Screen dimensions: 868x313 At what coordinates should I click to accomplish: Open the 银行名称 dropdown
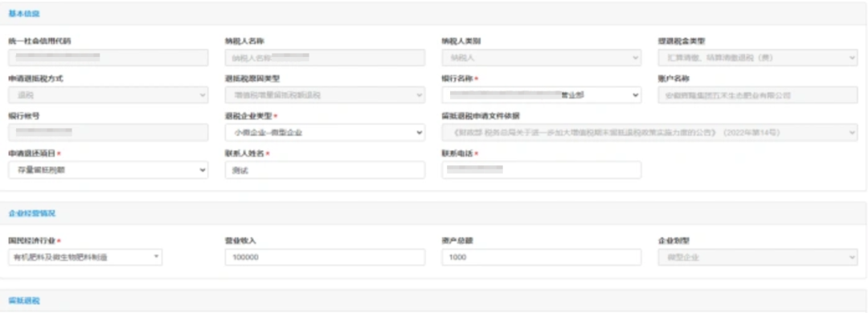[542, 96]
